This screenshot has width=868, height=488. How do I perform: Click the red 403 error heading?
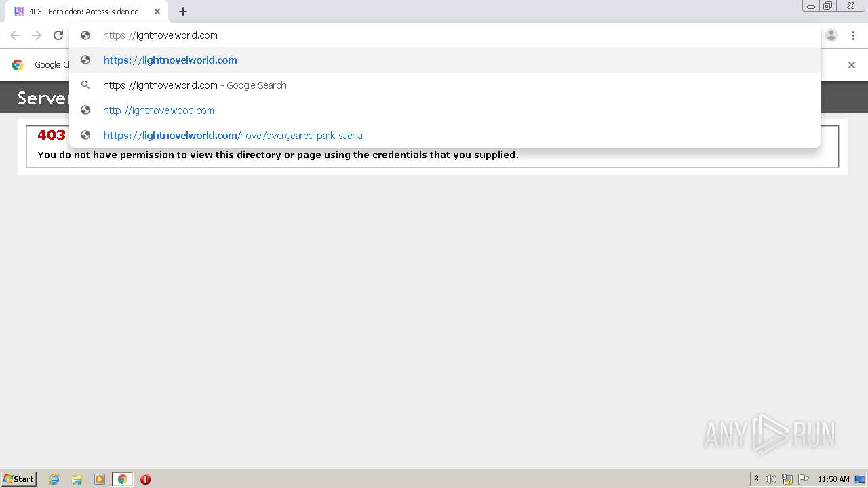point(52,135)
